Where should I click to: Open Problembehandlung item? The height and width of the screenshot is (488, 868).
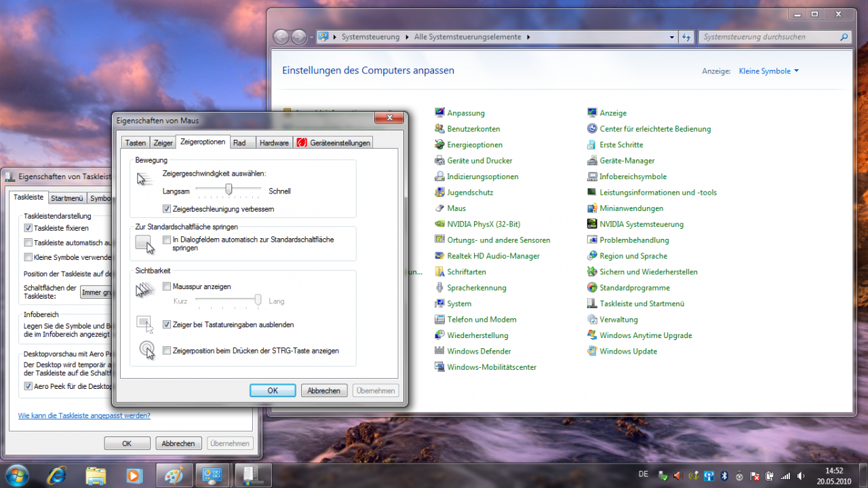click(x=628, y=240)
